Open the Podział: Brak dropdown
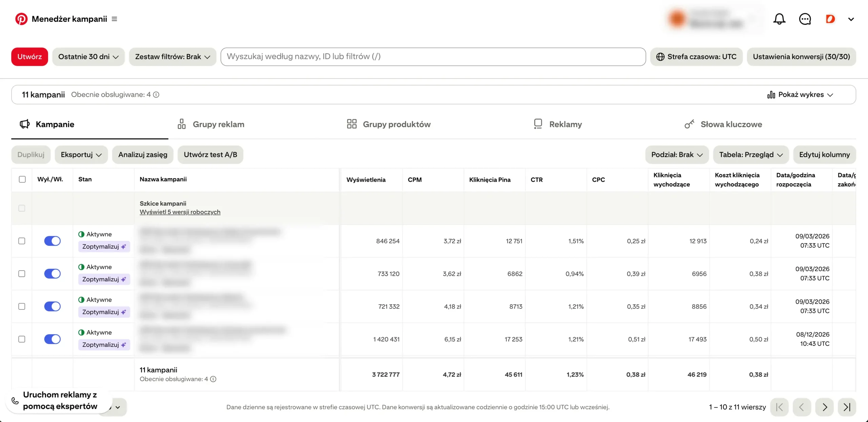 coord(677,155)
